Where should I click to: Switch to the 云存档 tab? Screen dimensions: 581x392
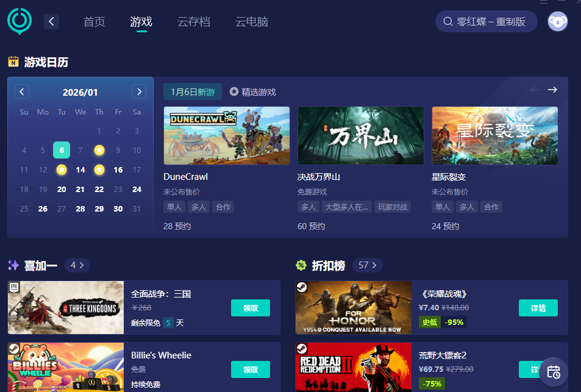(x=194, y=21)
